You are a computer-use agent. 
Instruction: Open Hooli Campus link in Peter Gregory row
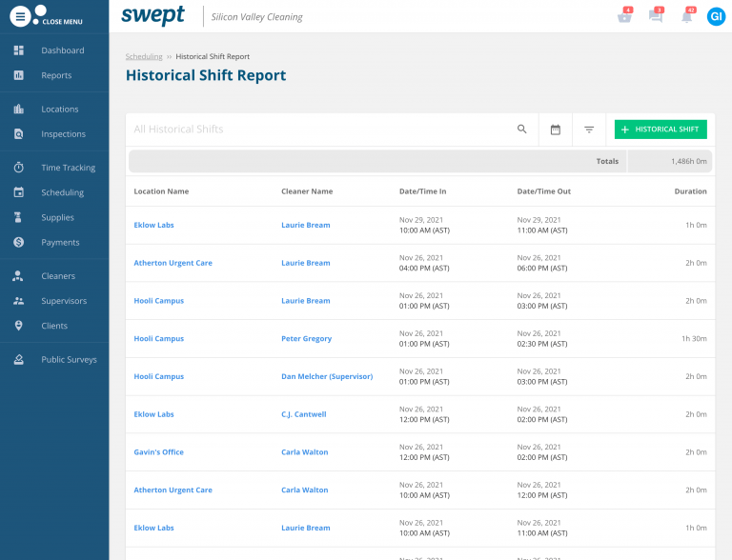tap(159, 338)
